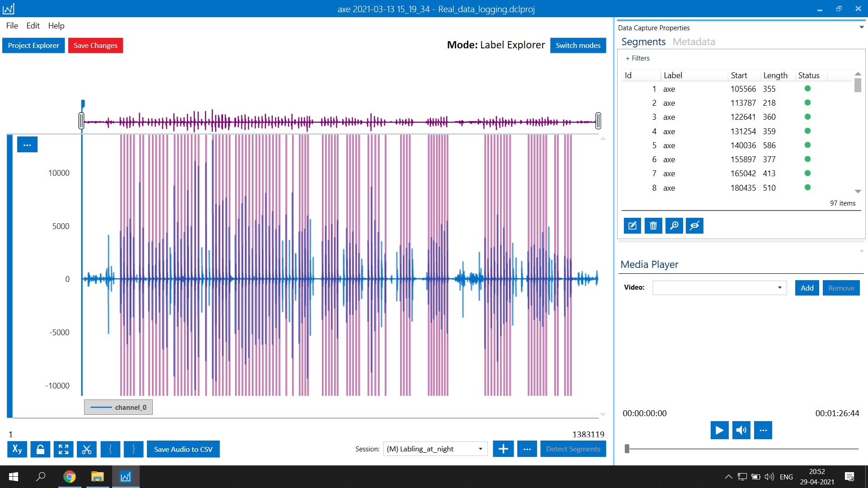
Task: Click the left brace segment button
Action: point(110,449)
